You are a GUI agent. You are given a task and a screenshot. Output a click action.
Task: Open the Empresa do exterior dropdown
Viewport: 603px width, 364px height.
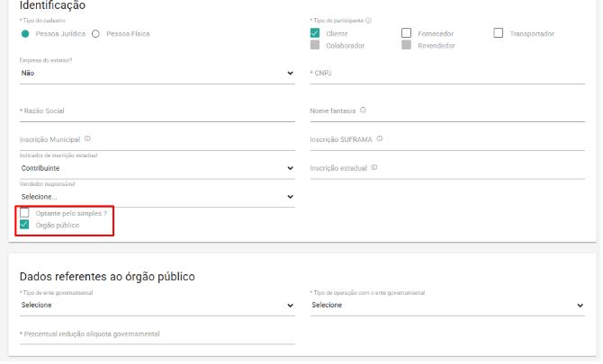tap(157, 73)
